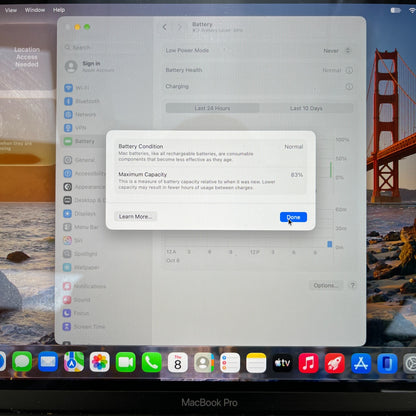Open Photos app in the Dock
The width and height of the screenshot is (416, 416).
(x=100, y=362)
